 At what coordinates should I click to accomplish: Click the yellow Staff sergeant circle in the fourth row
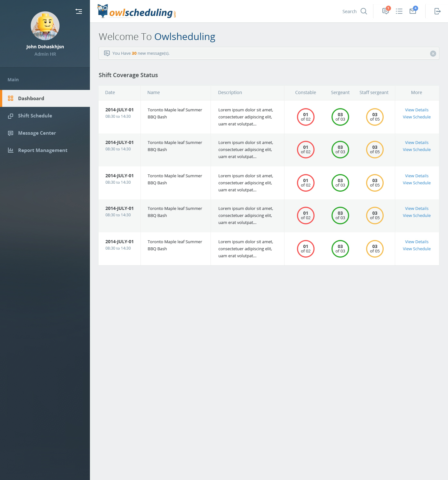375,215
